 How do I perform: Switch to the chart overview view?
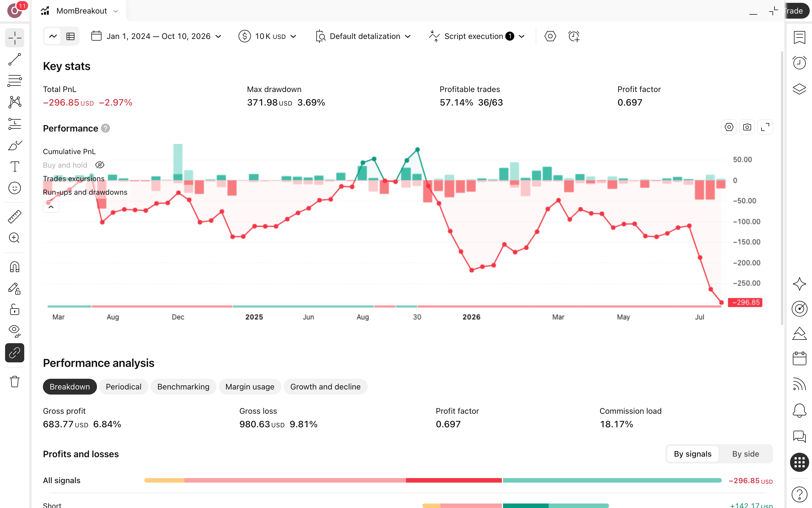point(53,36)
